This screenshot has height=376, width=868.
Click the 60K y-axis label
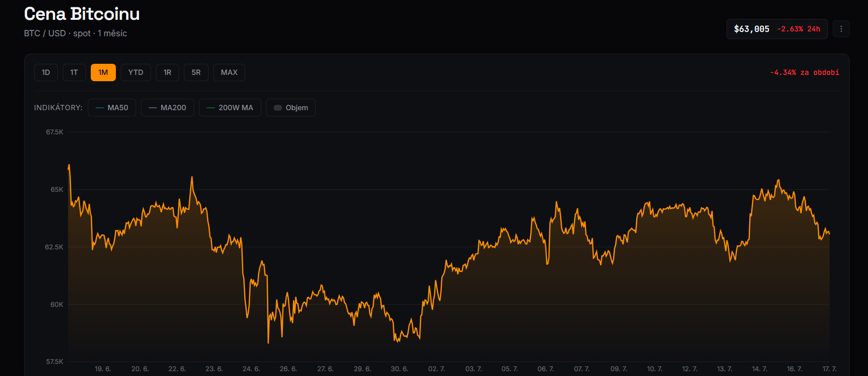click(57, 304)
